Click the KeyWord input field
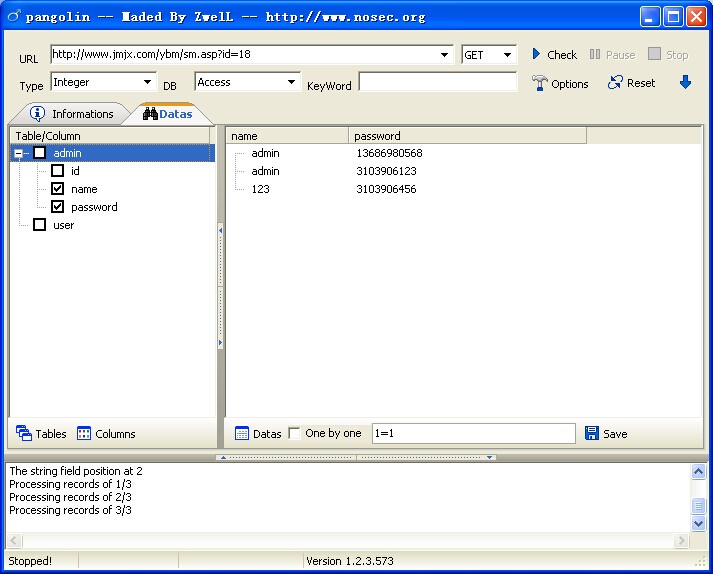The height and width of the screenshot is (574, 713). pos(438,82)
